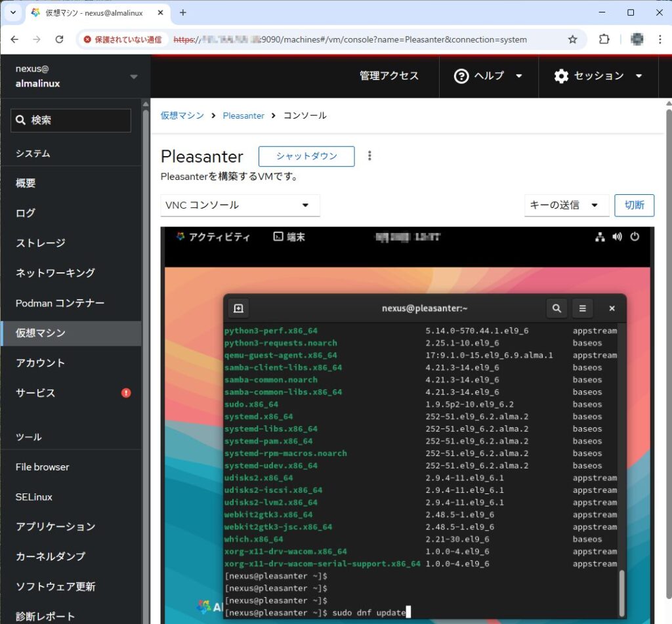Select ネットワーキング in the sidebar
This screenshot has width=672, height=624.
(x=55, y=273)
